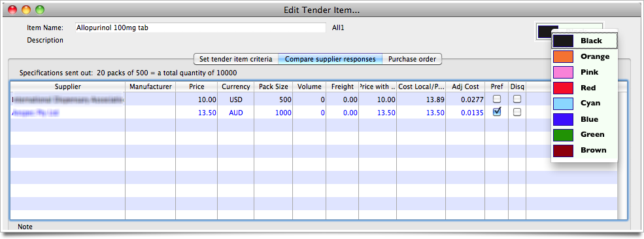This screenshot has width=644, height=239.
Task: Select the pack size 1000 cell
Action: pyautogui.click(x=273, y=113)
